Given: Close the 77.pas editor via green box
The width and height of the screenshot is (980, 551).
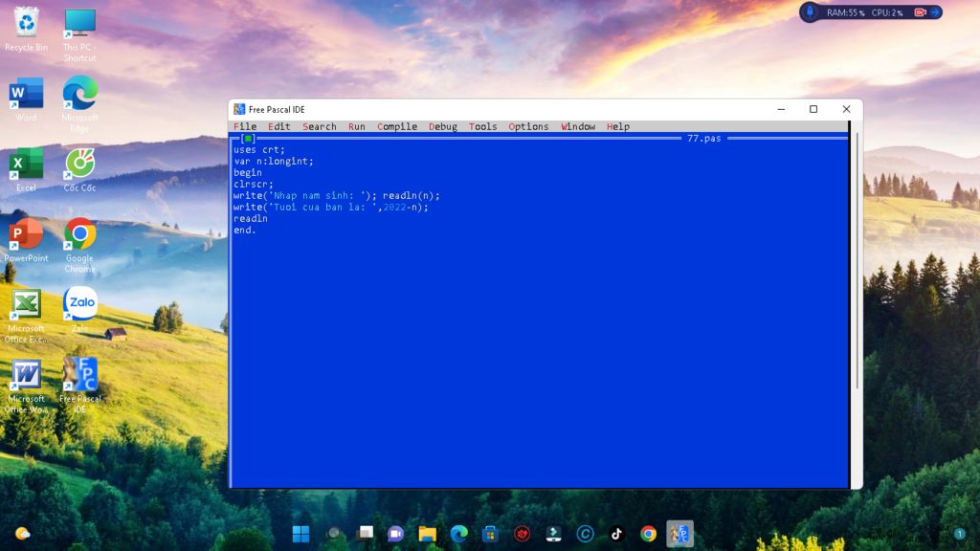Looking at the screenshot, I should (248, 138).
